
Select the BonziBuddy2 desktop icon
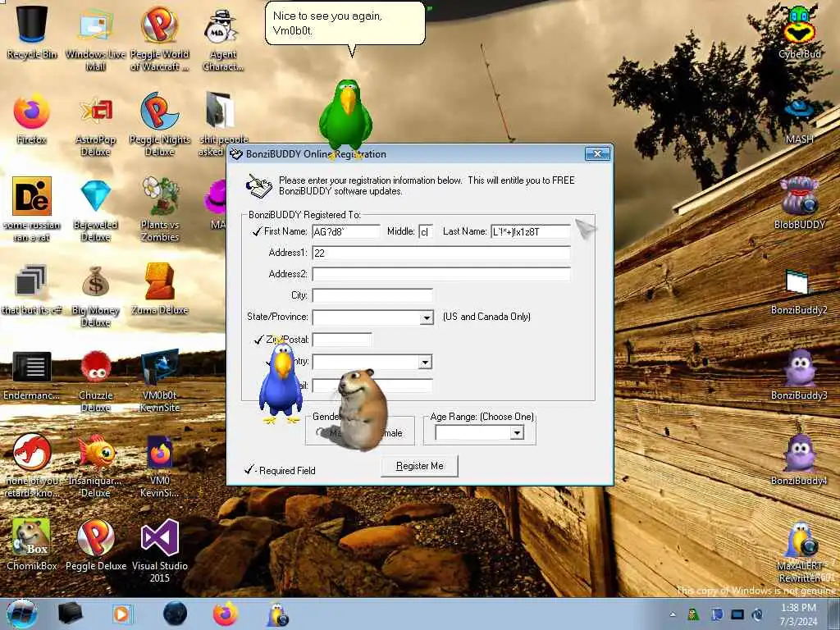(799, 290)
